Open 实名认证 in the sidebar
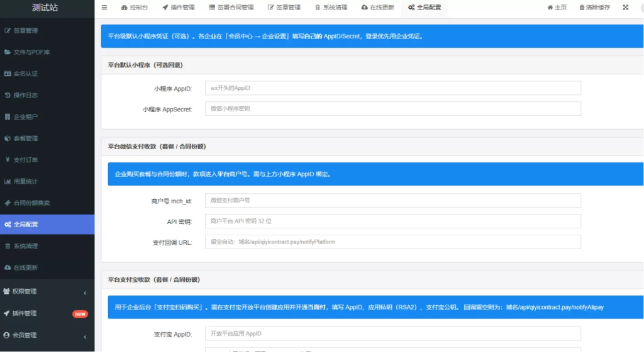The height and width of the screenshot is (358, 644). click(x=47, y=74)
